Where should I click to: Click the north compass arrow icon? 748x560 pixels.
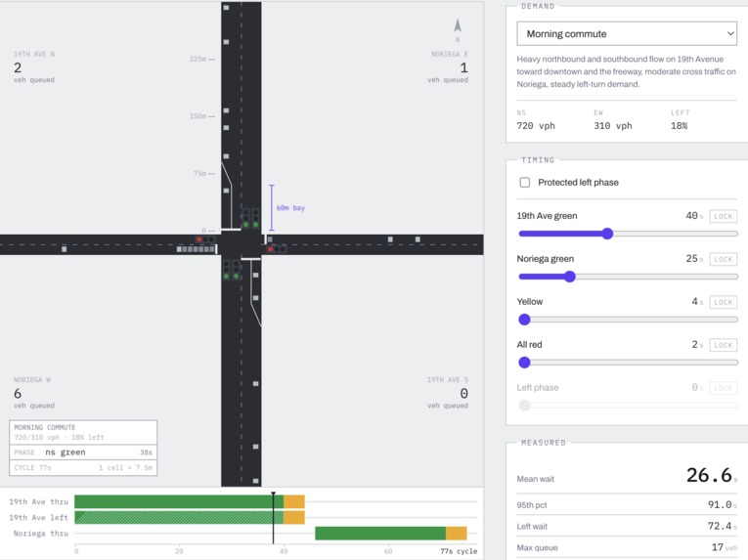[x=458, y=25]
